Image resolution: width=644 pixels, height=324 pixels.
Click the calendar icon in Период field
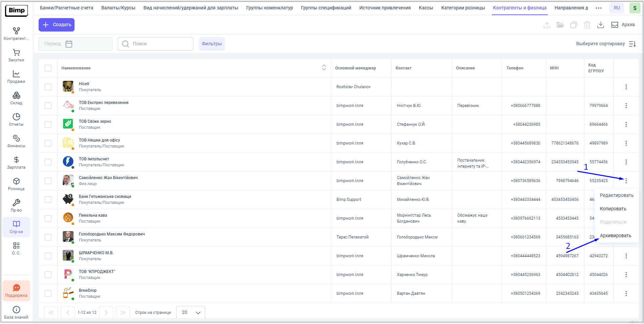69,44
